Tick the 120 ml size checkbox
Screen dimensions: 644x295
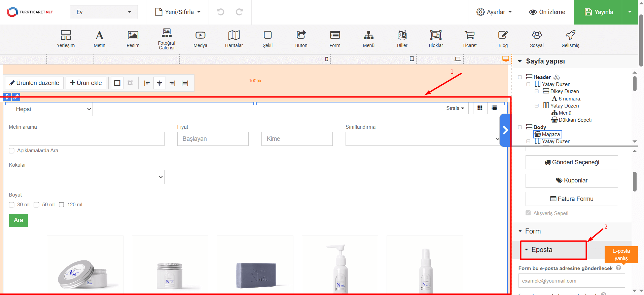(62, 205)
